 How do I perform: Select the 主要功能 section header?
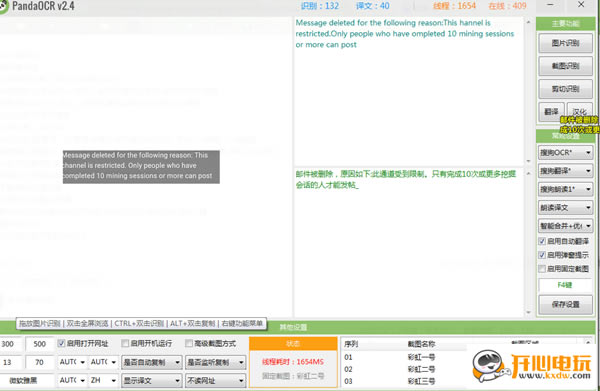565,24
